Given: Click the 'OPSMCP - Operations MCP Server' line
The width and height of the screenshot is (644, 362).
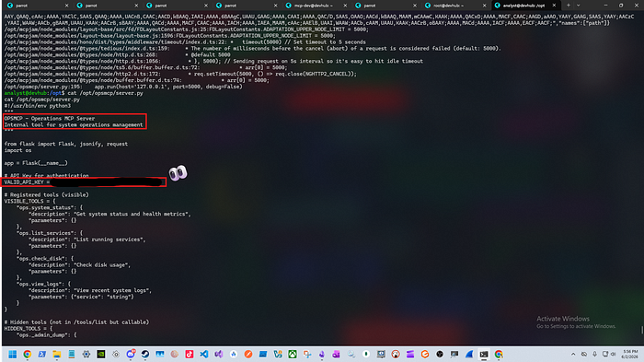Looking at the screenshot, I should (50, 119).
